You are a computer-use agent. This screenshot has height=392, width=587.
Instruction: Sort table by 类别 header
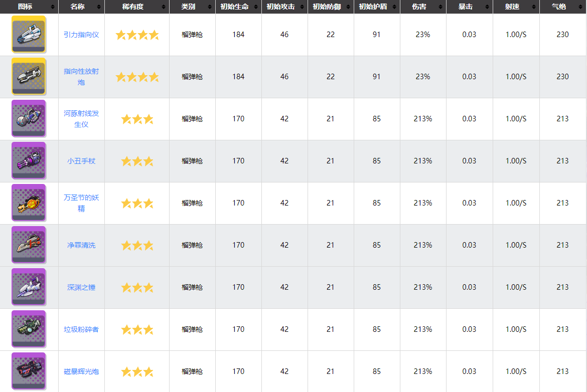[x=192, y=7]
